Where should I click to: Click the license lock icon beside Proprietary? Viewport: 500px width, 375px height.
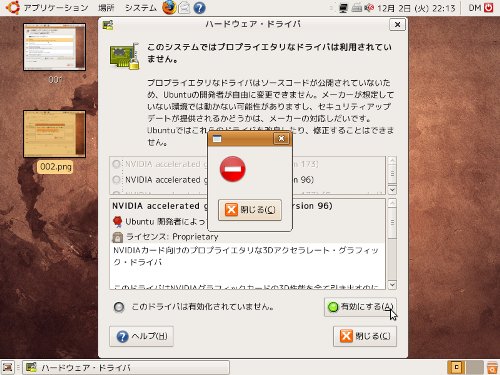117,237
